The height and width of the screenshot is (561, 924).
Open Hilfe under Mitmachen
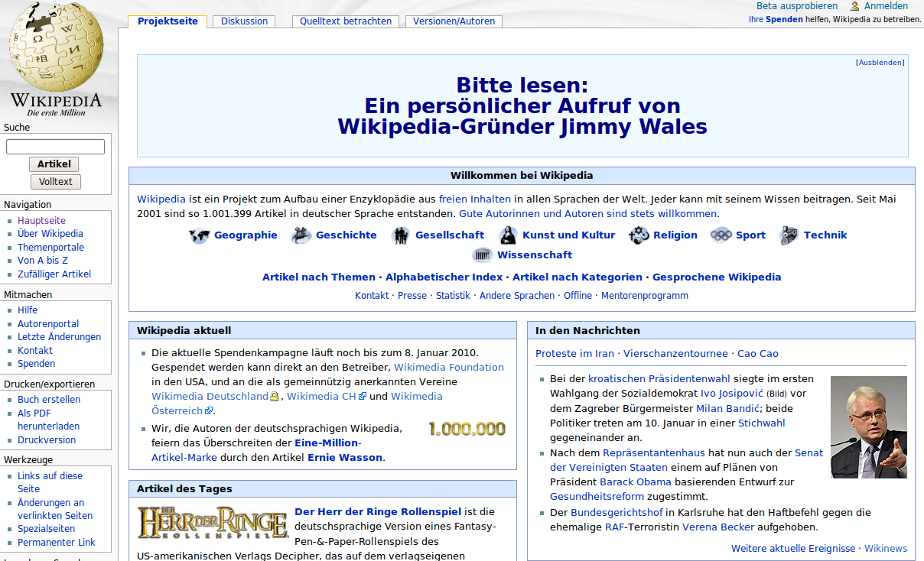point(28,310)
